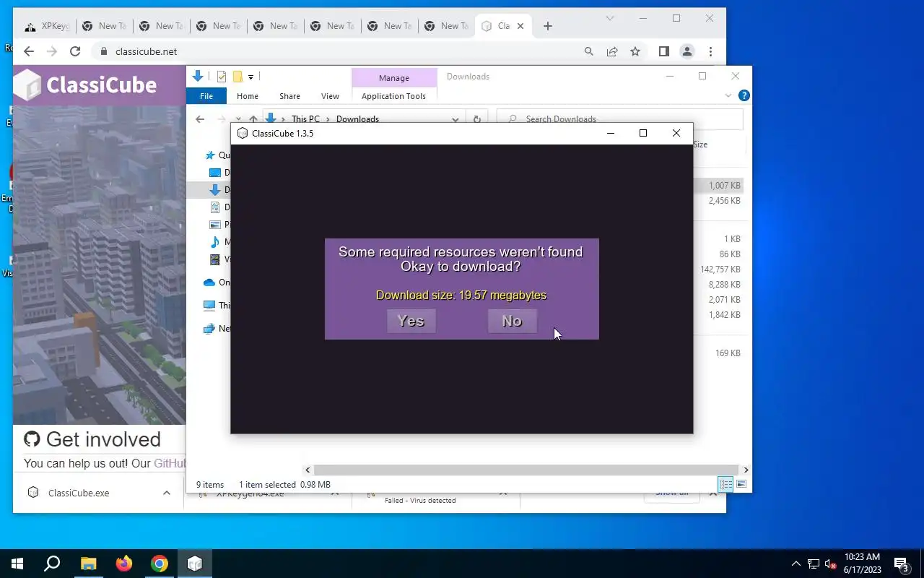This screenshot has height=578, width=924.
Task: Click the 142,757 KB size cell
Action: 720,269
